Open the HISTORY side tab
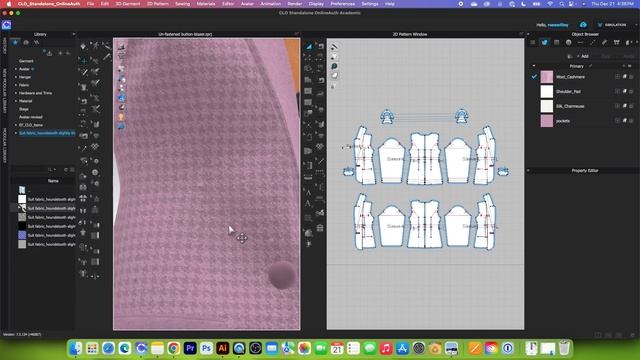Viewport: 640px width, 360px height. pyautogui.click(x=4, y=46)
